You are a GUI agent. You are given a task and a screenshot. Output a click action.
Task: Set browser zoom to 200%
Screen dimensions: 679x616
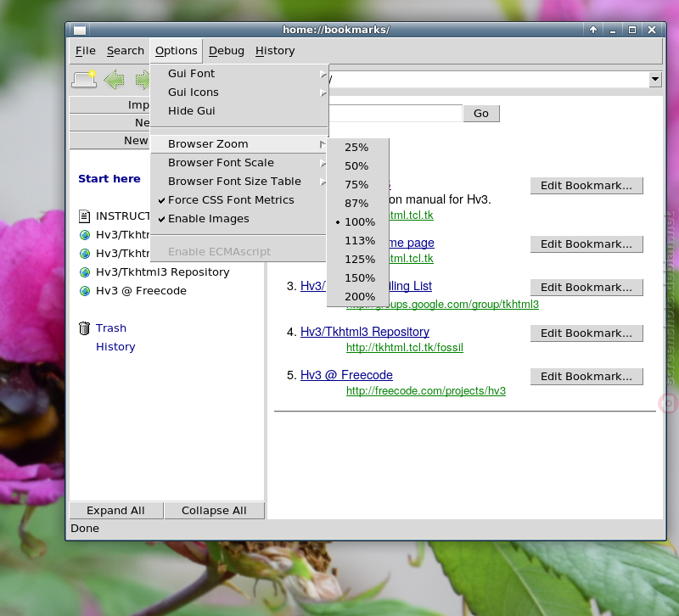(357, 296)
